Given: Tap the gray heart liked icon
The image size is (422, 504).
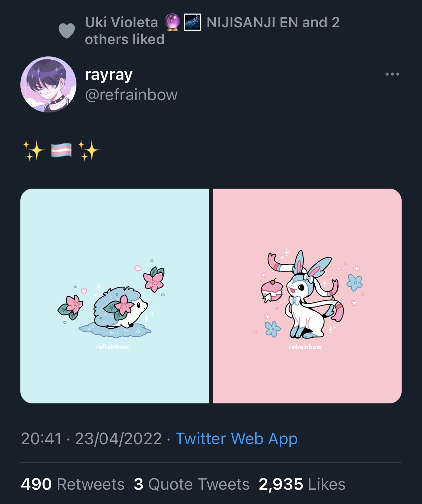Looking at the screenshot, I should [x=67, y=31].
